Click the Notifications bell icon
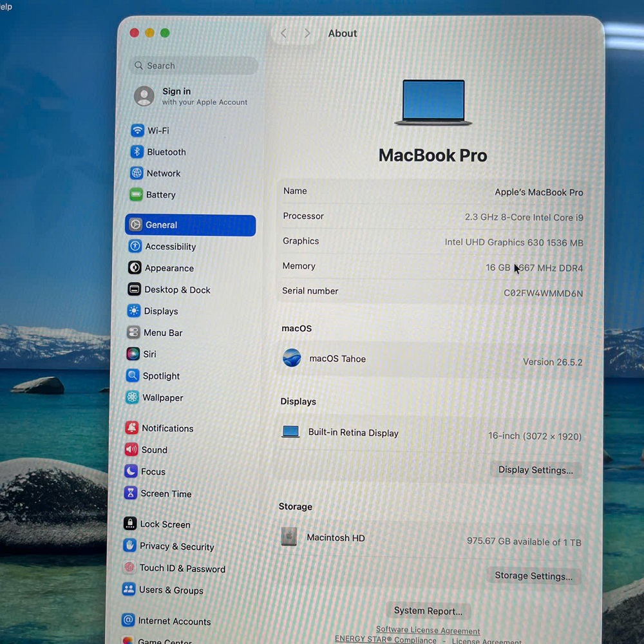 click(x=131, y=428)
